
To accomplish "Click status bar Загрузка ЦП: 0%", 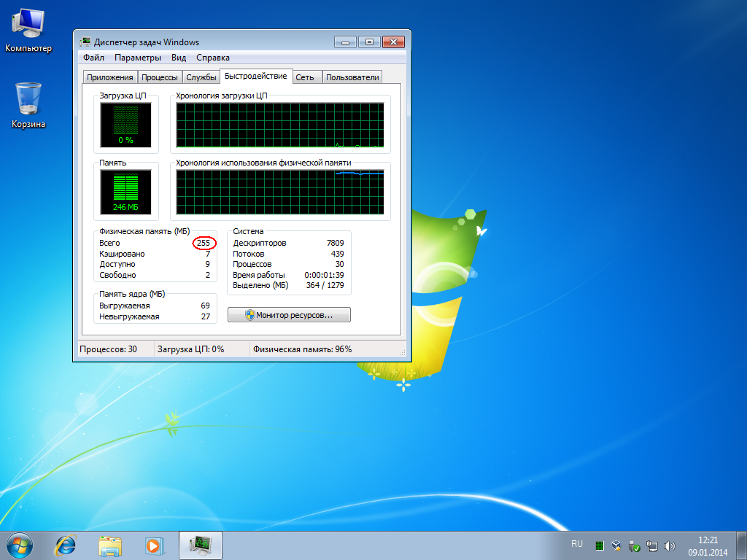I will pyautogui.click(x=190, y=349).
